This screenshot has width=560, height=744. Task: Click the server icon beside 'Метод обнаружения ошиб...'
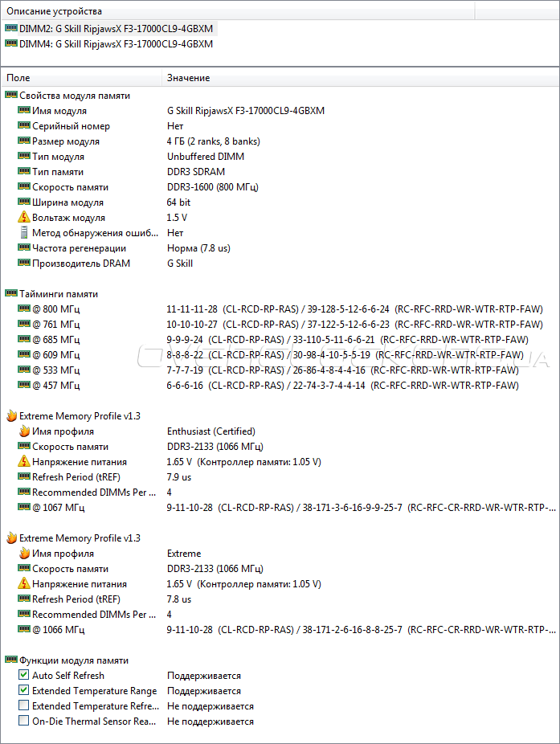click(x=24, y=232)
